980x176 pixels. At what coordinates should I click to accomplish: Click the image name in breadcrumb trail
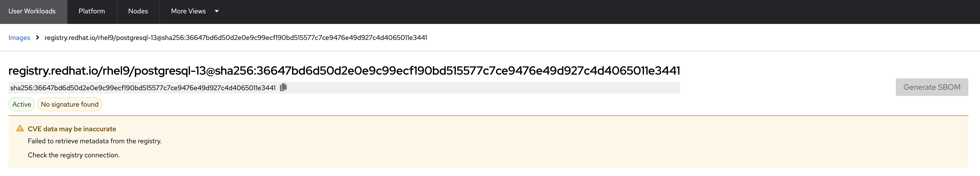(x=236, y=38)
